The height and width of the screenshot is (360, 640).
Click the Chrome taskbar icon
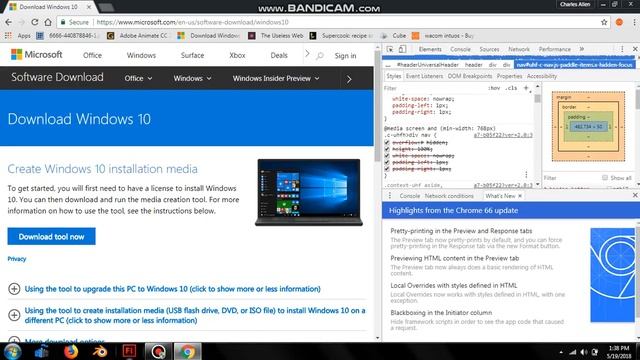point(188,351)
